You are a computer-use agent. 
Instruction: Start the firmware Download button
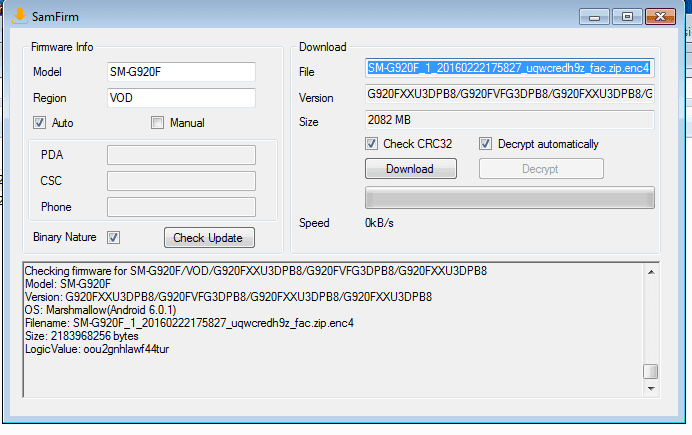410,169
